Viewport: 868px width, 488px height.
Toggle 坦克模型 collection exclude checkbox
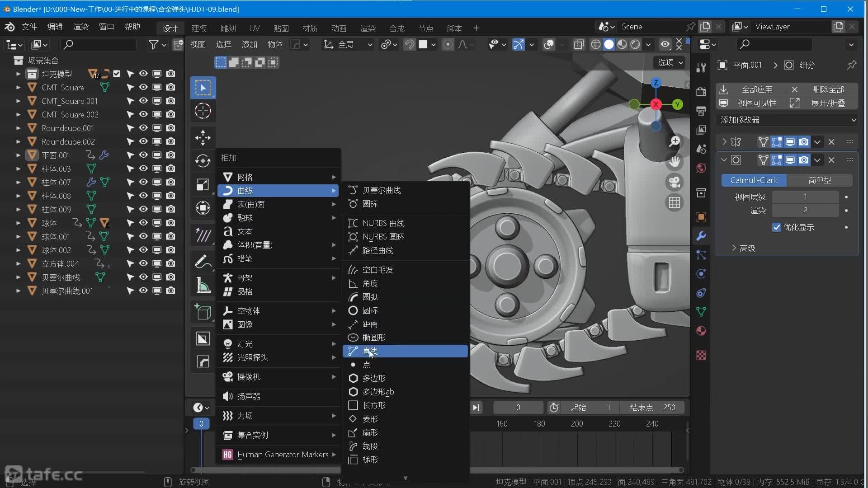[117, 74]
